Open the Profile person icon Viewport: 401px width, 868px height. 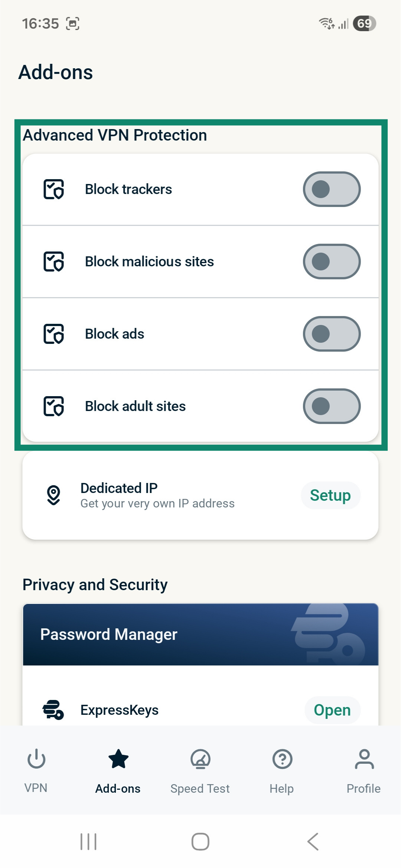click(x=364, y=759)
